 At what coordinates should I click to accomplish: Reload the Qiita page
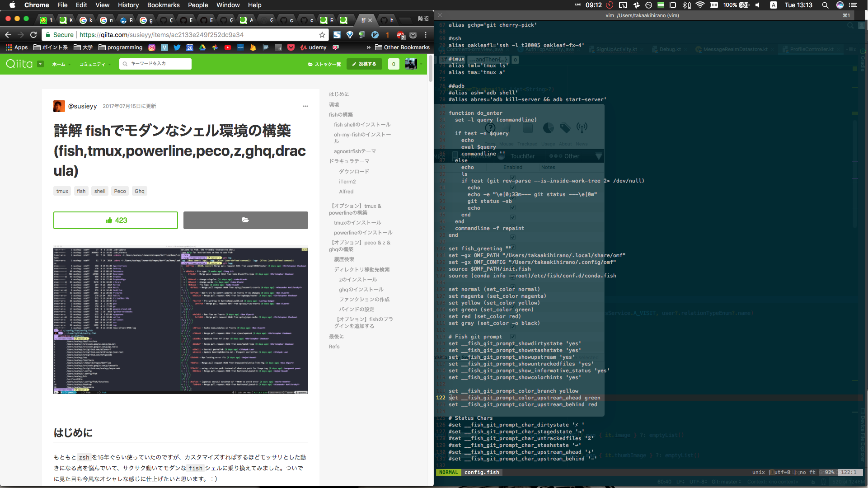[33, 35]
